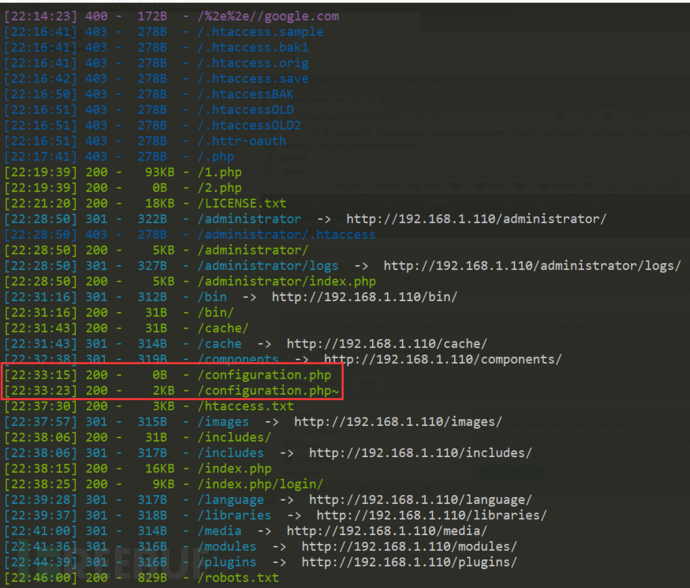Open the http://192.168.1.110/bin/ URL
Image resolution: width=690 pixels, height=588 pixels.
[x=364, y=297]
